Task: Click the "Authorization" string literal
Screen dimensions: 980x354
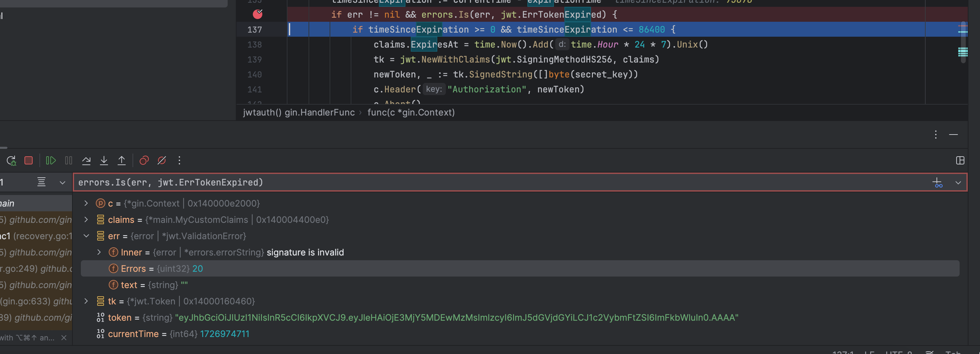Action: coord(487,89)
